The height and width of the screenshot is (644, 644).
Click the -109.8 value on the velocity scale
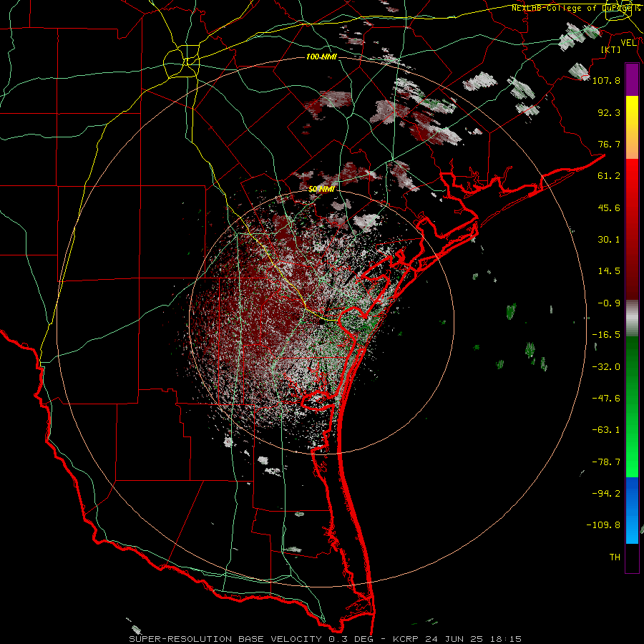coord(603,525)
